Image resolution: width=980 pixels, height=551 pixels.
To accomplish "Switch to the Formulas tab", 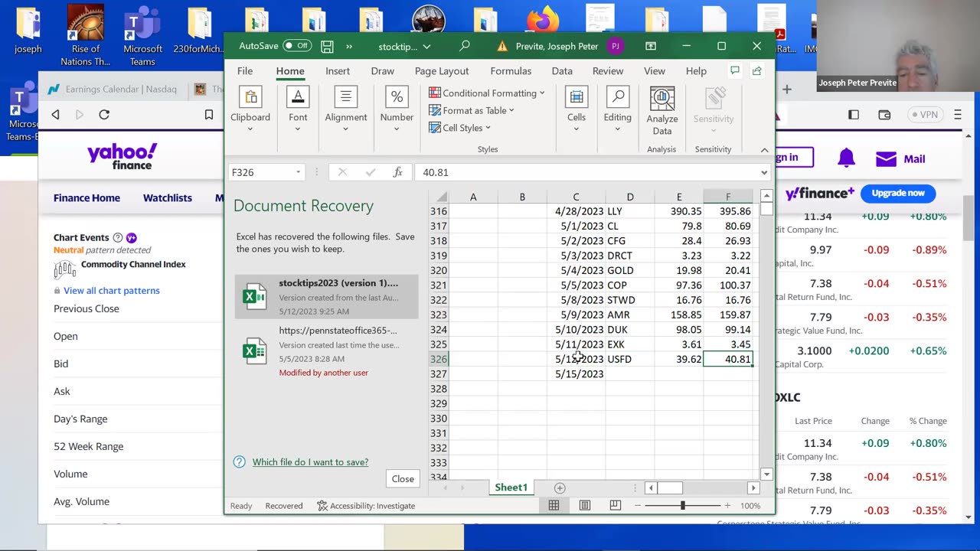I will pos(511,70).
